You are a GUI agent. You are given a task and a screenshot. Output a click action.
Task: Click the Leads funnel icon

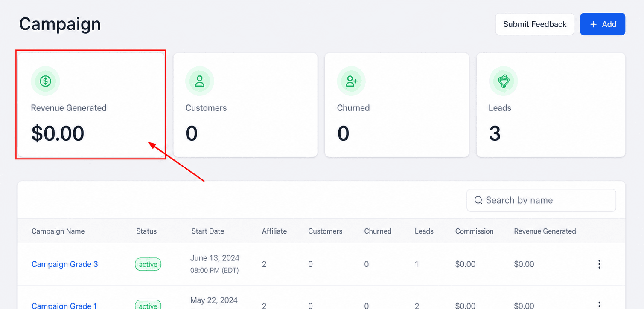tap(503, 81)
